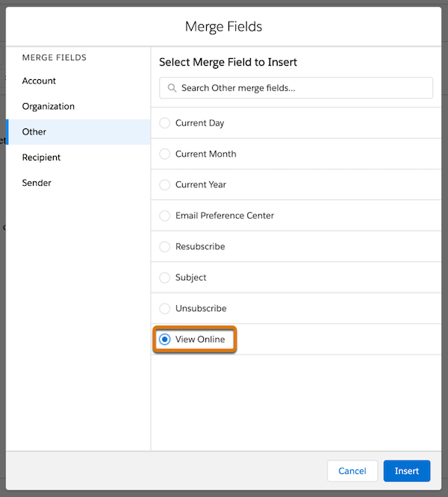Select the Current Month radio button
The width and height of the screenshot is (448, 497).
[164, 154]
